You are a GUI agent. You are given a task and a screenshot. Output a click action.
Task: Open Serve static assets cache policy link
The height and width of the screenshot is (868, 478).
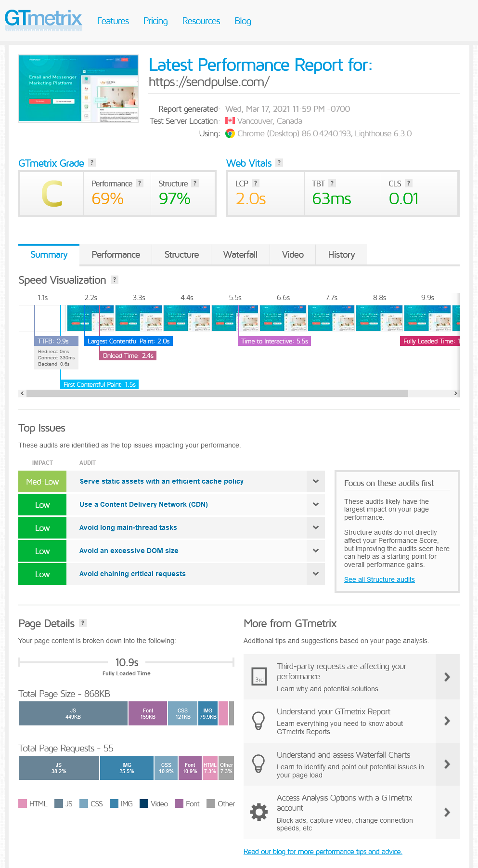click(162, 481)
